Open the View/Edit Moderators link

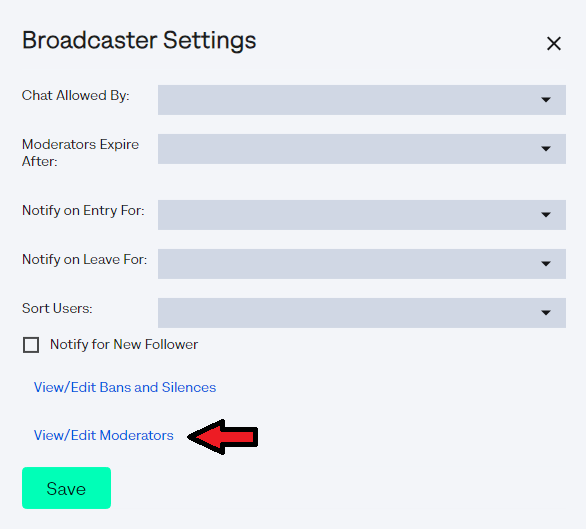click(x=104, y=435)
